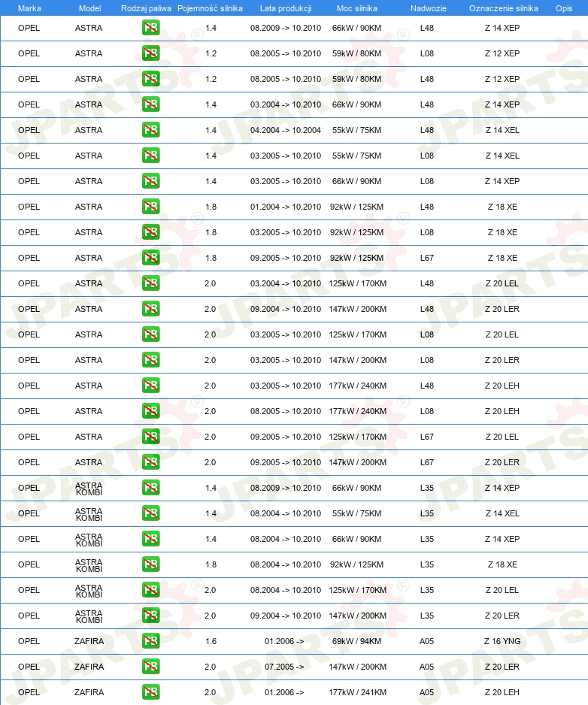The width and height of the screenshot is (588, 705).
Task: Select 1.8 capacity in 01.2004 row
Action: (211, 207)
